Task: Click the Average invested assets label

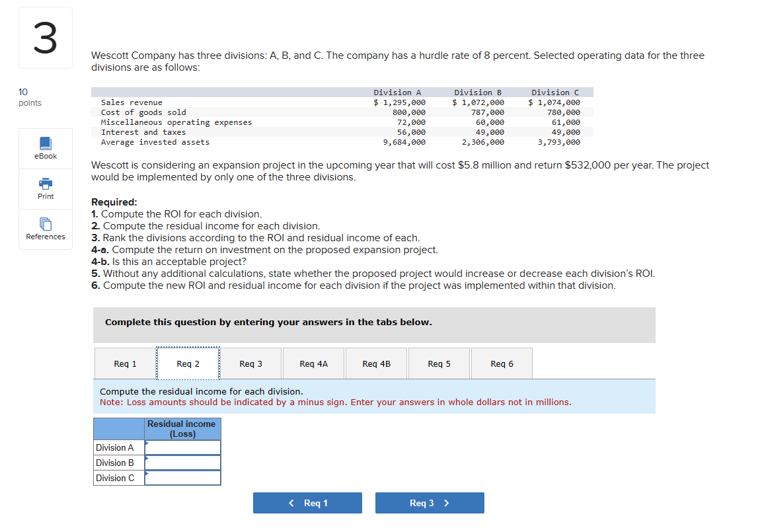Action: coord(155,142)
